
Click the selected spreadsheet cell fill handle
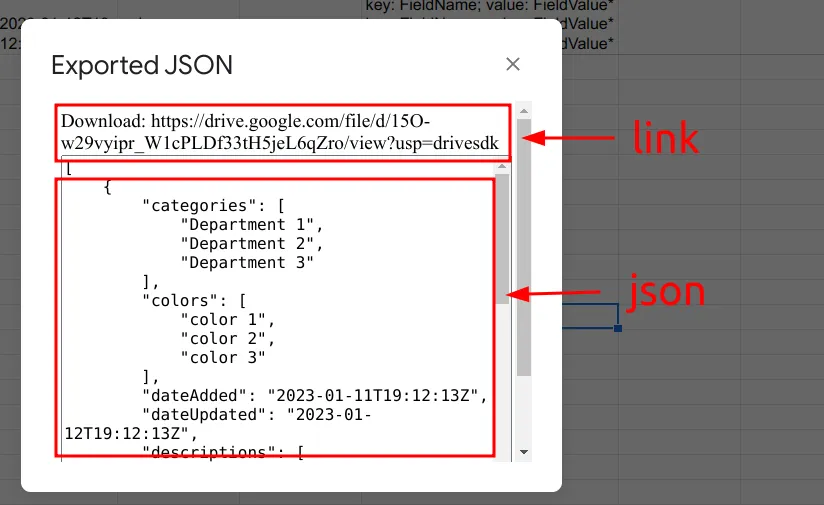coord(618,328)
